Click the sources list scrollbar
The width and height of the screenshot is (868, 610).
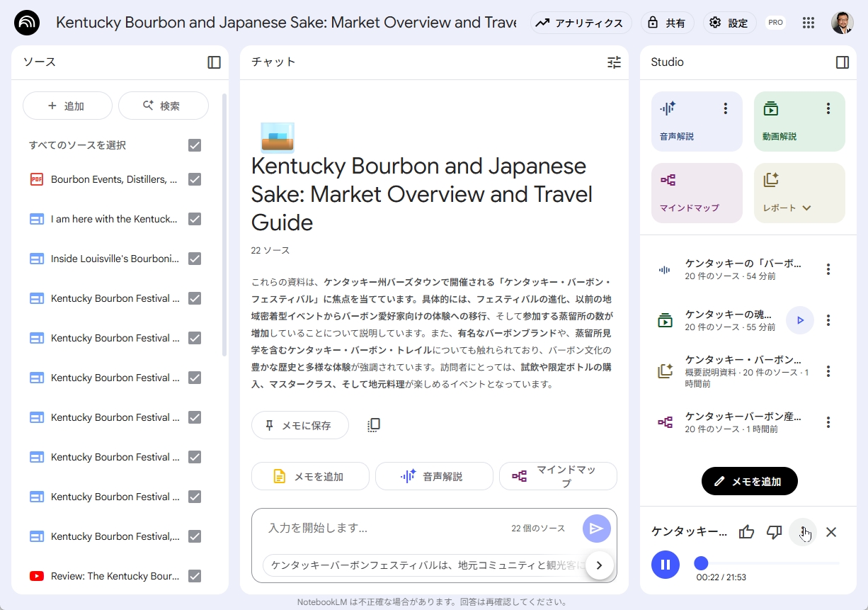[224, 225]
